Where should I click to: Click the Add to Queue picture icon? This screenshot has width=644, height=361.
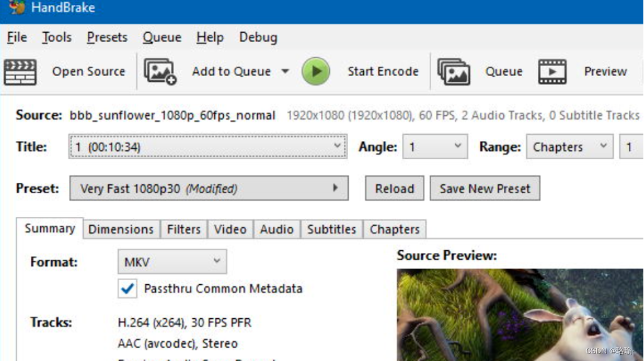click(160, 72)
